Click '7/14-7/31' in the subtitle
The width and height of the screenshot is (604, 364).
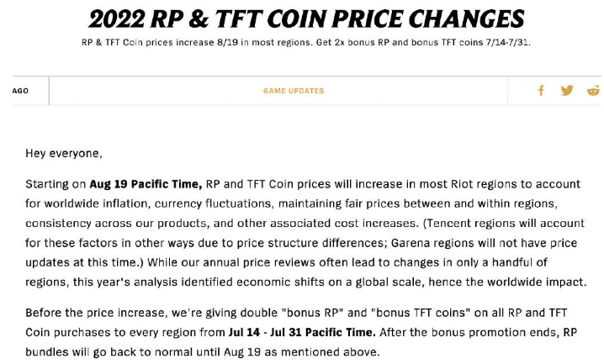(508, 42)
